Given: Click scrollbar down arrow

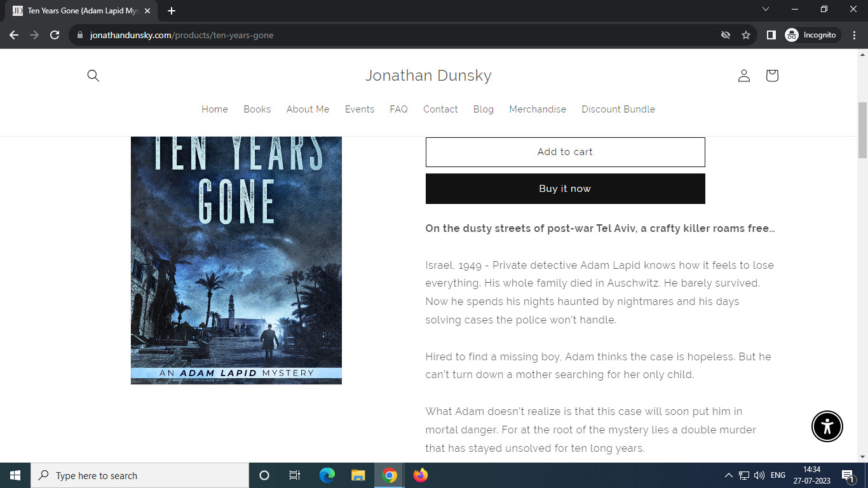Looking at the screenshot, I should (x=862, y=456).
